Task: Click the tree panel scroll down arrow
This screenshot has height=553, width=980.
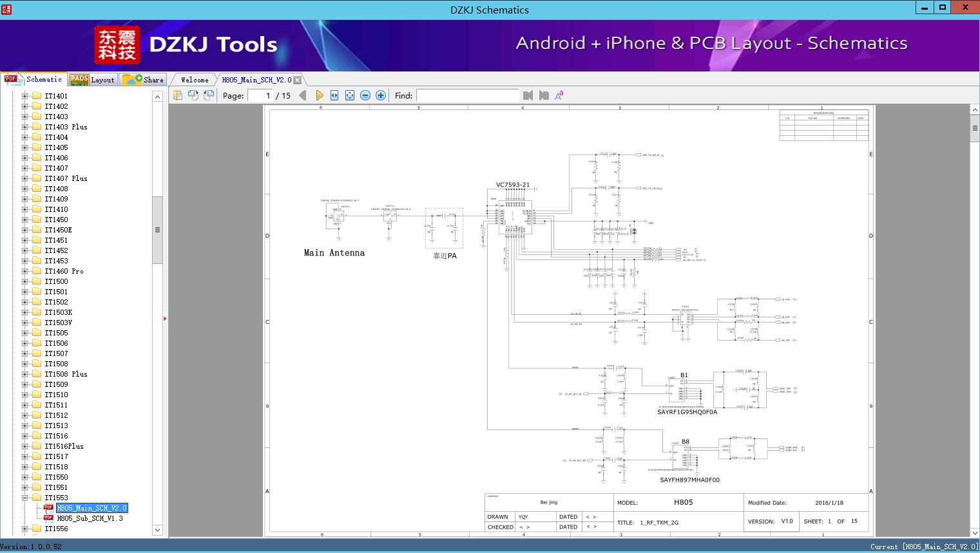Action: 157,530
